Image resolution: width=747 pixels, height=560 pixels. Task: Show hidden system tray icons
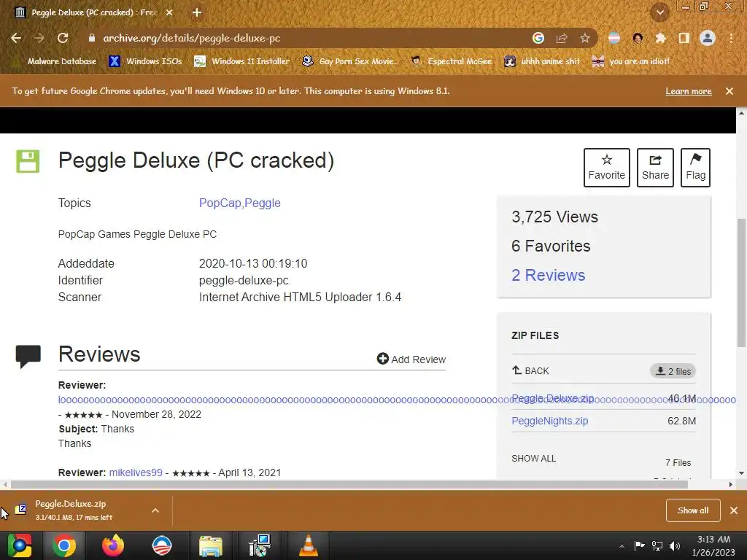[622, 546]
